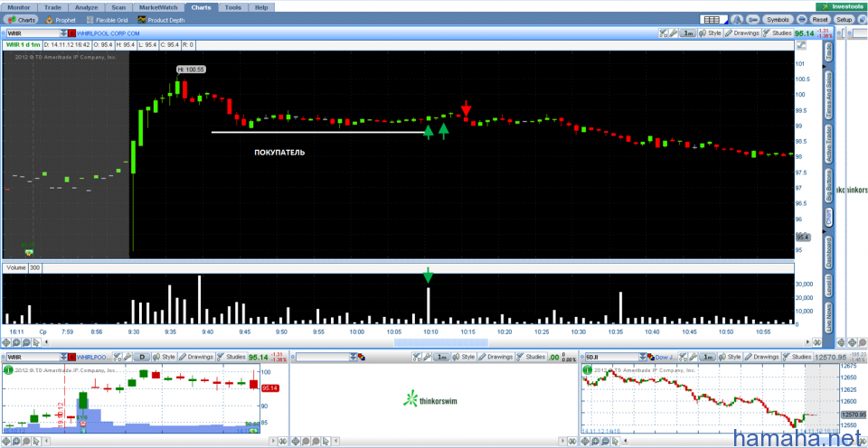
Task: Click the expand time axis icon
Action: (816, 343)
